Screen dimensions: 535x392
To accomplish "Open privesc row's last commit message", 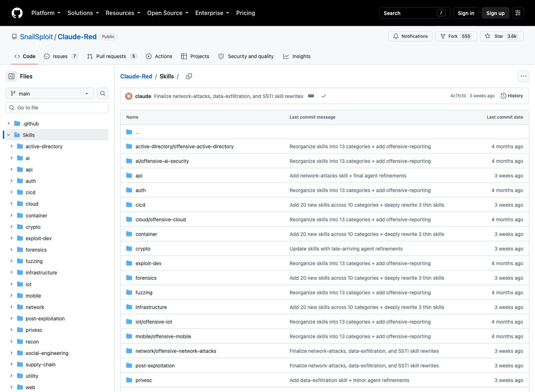I will (349, 380).
